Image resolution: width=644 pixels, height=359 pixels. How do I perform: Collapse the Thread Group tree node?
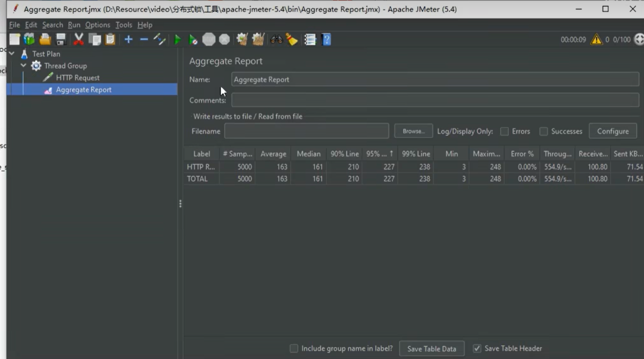[23, 65]
